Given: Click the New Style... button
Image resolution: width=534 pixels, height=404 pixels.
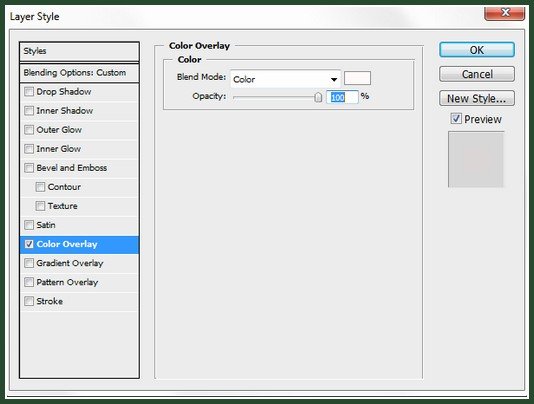Looking at the screenshot, I should click(476, 98).
